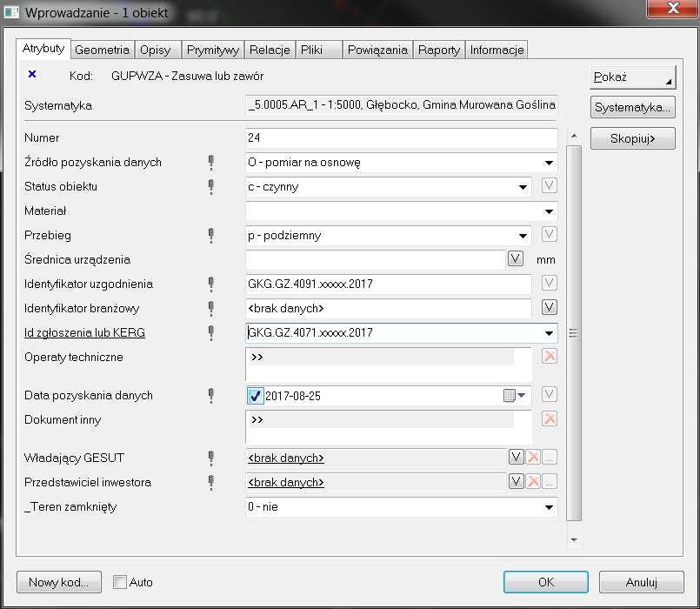The width and height of the screenshot is (700, 609).
Task: Open Status obiektu dropdown
Action: [x=523, y=187]
